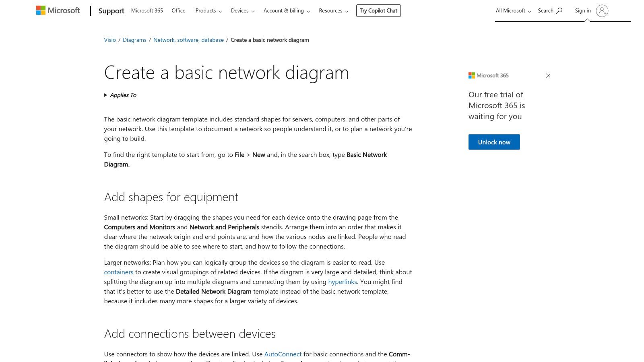Click the Microsoft logo icon
The width and height of the screenshot is (644, 362).
[x=41, y=10]
